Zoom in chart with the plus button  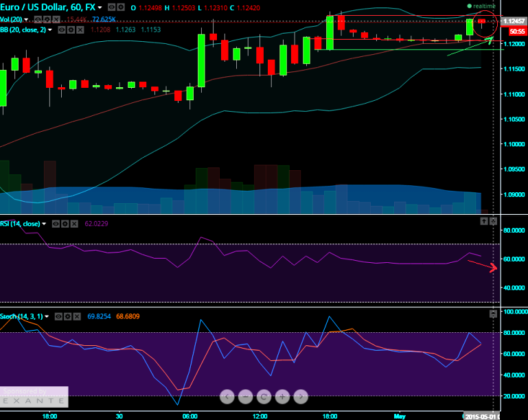282,397
